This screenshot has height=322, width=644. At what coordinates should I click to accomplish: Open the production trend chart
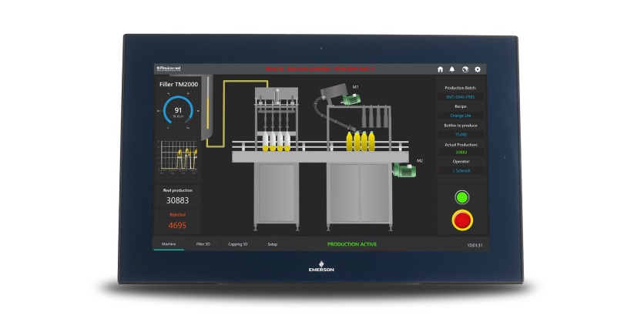[178, 156]
